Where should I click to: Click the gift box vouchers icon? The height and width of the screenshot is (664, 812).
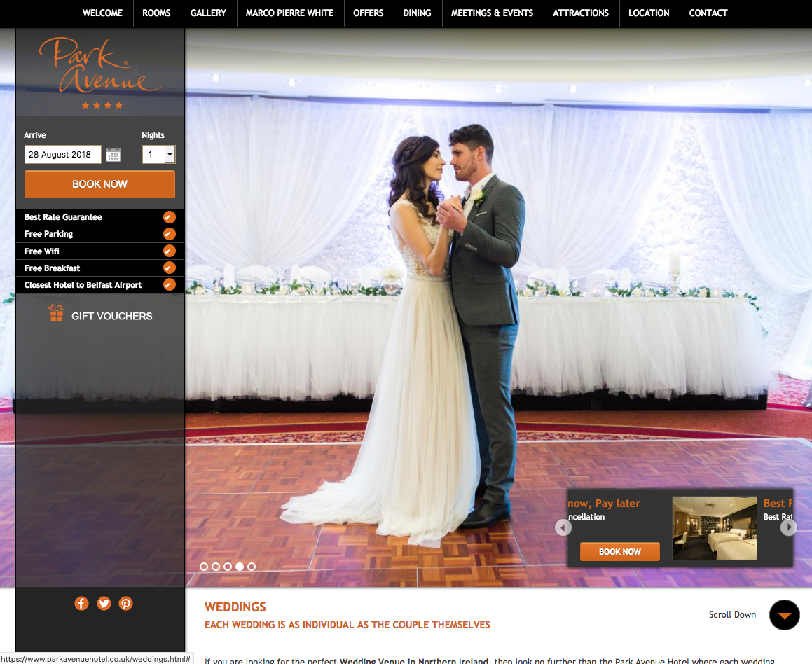[x=56, y=314]
